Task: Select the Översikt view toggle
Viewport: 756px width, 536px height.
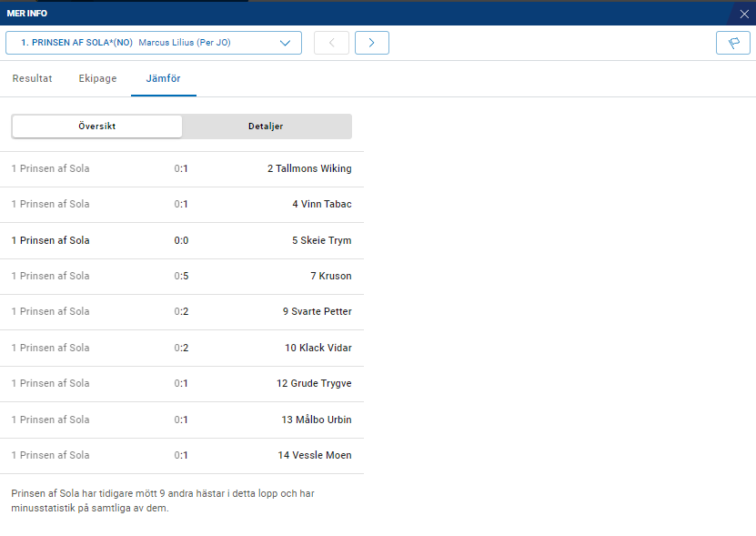Action: [97, 126]
